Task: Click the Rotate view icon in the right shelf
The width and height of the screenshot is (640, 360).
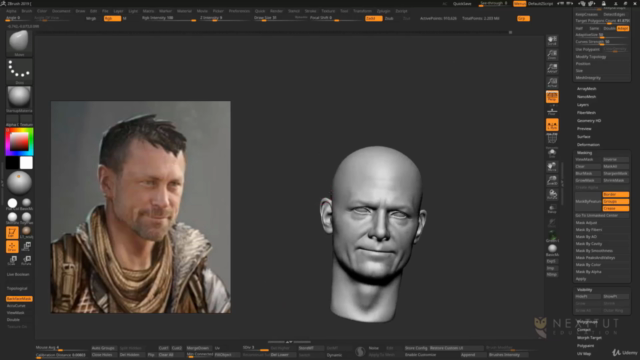Action: point(552,194)
